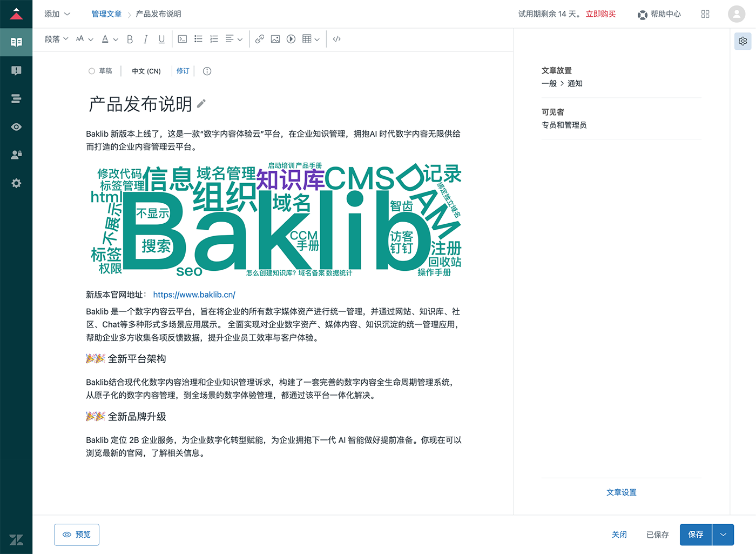Click the home logo at top left
Screen dimensions: 756x554
(x=16, y=14)
